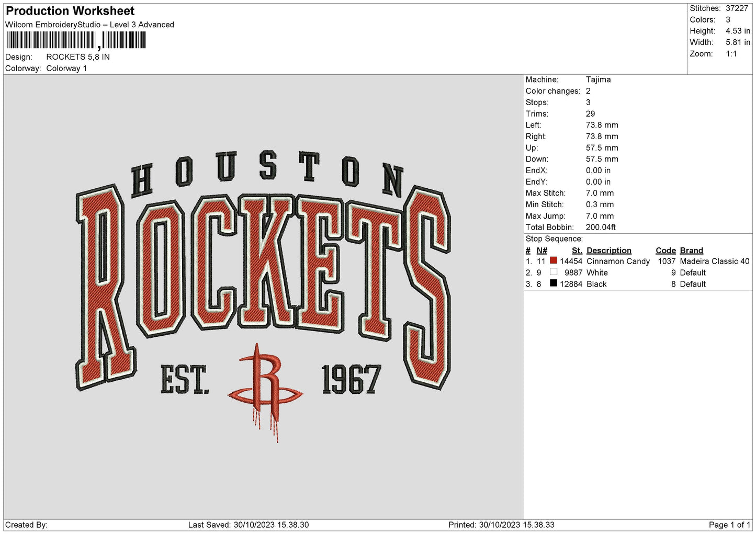Click the embroidered ROCKETS design preview

pyautogui.click(x=263, y=297)
